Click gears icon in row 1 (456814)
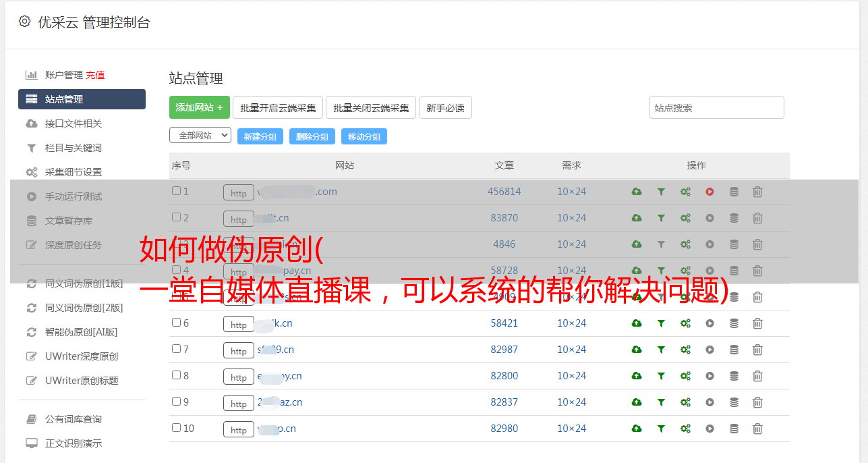Viewport: 868px width, 463px height. click(685, 192)
